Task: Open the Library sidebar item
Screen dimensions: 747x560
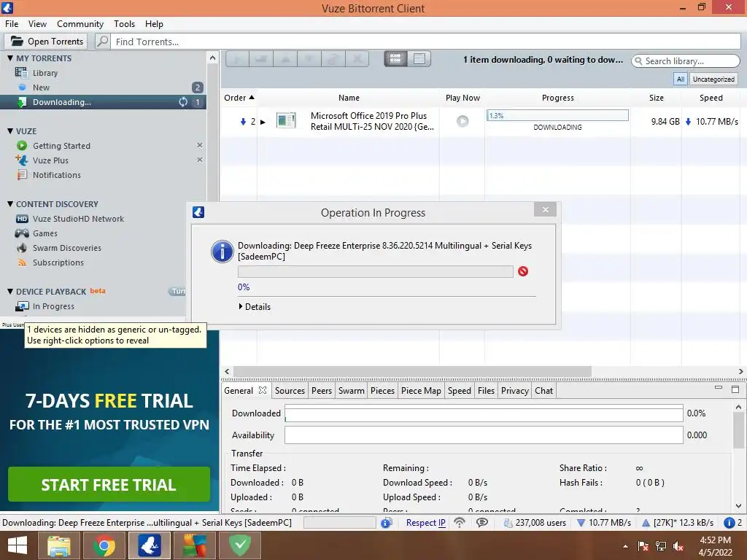Action: pos(44,73)
